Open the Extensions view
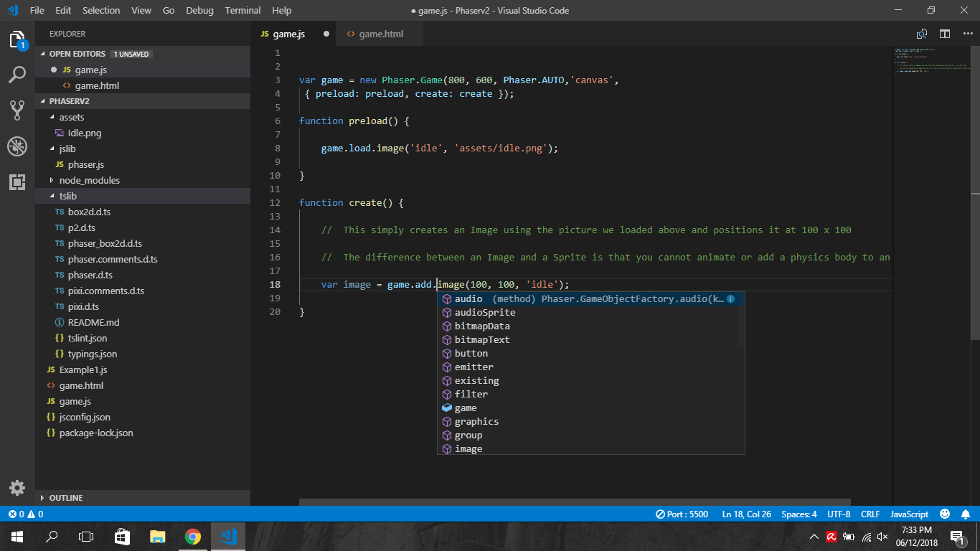The width and height of the screenshot is (980, 551). (x=17, y=182)
